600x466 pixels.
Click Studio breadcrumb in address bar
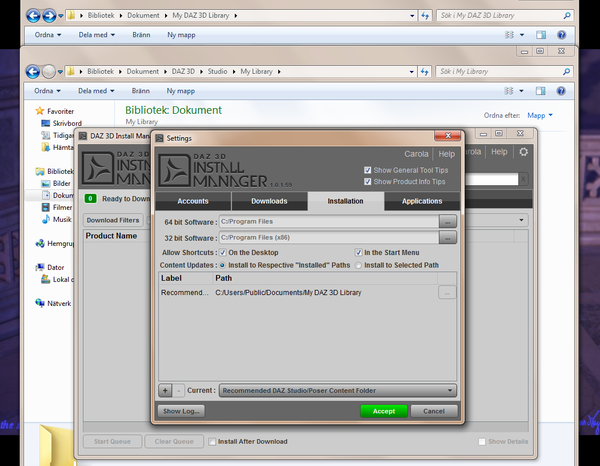coord(217,72)
